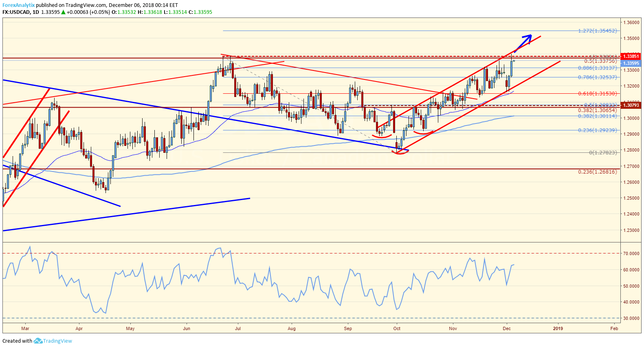Click the O:1.33532 open value
The height and width of the screenshot is (348, 644).
124,12
